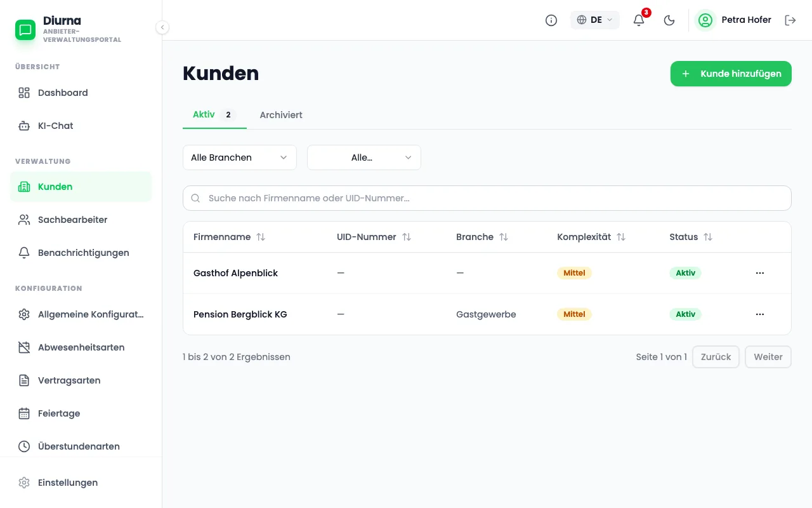Open Abwesenheitsarten in the sidebar
This screenshot has height=508, width=812.
[x=81, y=347]
